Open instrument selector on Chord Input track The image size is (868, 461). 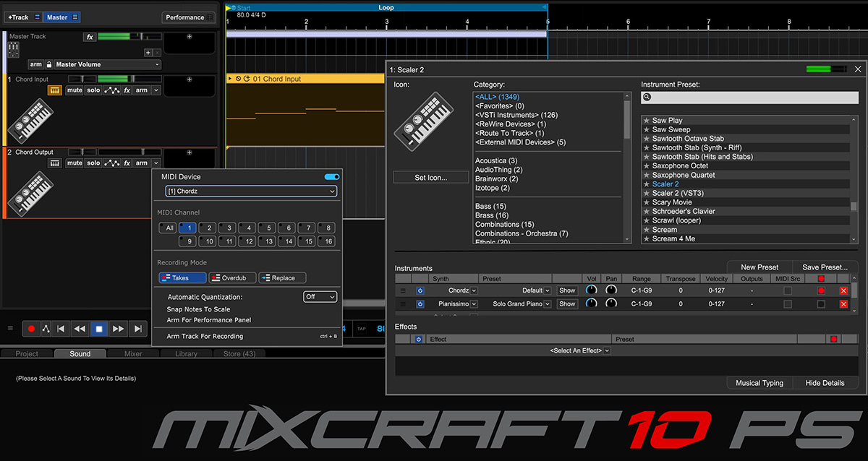point(55,90)
